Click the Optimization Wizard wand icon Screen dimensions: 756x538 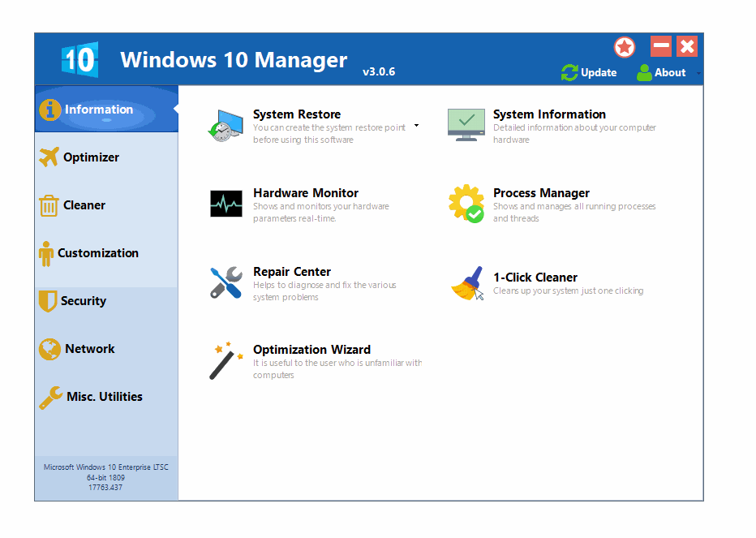(x=226, y=361)
